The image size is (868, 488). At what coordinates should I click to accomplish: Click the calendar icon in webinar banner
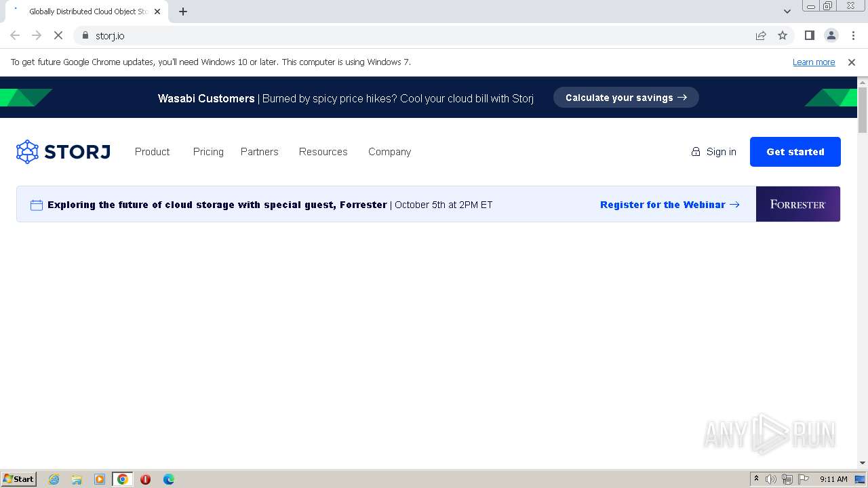coord(37,205)
